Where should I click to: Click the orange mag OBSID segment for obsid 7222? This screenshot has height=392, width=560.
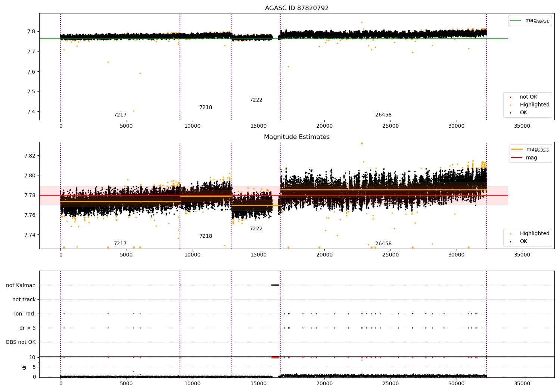click(x=256, y=205)
